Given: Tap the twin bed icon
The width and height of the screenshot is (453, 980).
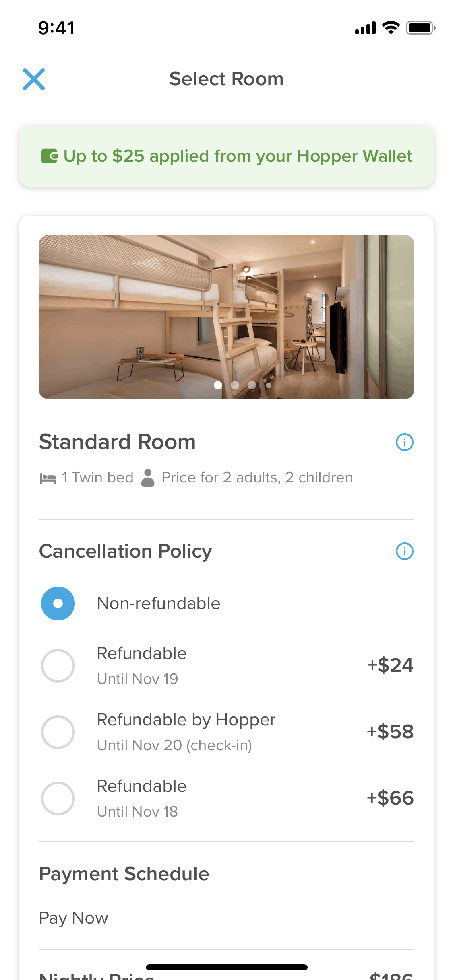Looking at the screenshot, I should [x=48, y=478].
